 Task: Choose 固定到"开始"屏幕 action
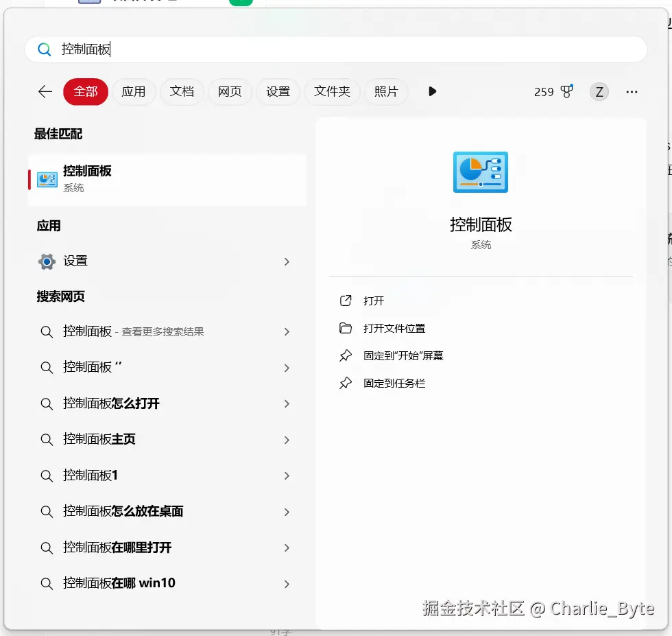(x=403, y=355)
